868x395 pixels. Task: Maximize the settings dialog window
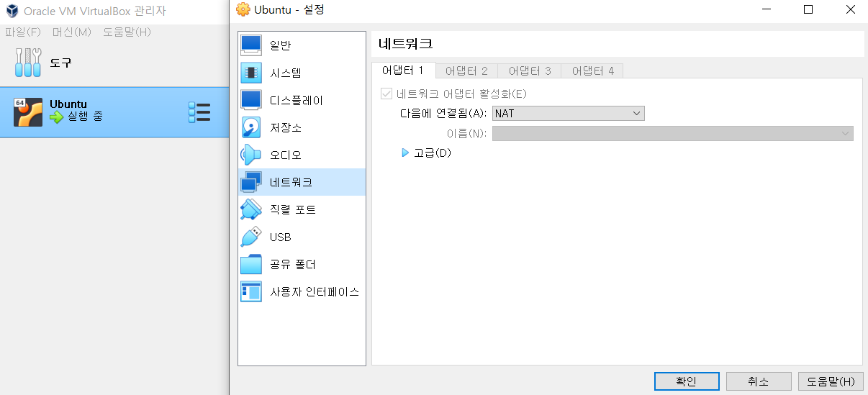(x=808, y=9)
